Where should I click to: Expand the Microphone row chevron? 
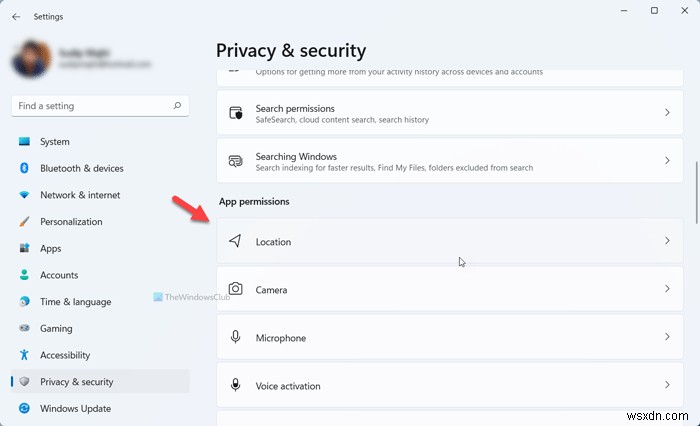coord(667,337)
